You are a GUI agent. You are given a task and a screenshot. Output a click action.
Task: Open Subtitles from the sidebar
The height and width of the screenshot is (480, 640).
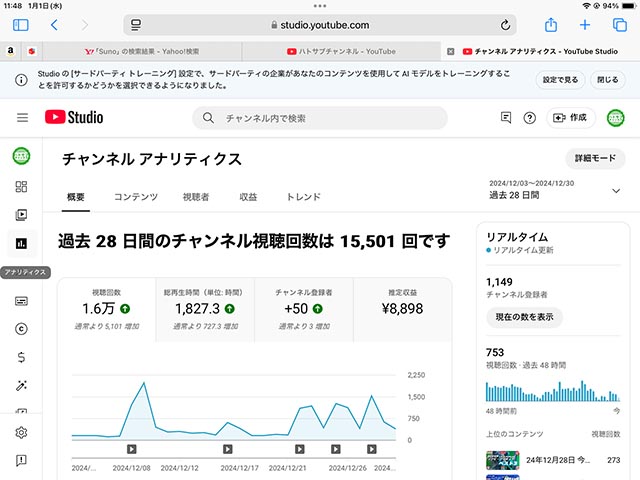coord(21,301)
